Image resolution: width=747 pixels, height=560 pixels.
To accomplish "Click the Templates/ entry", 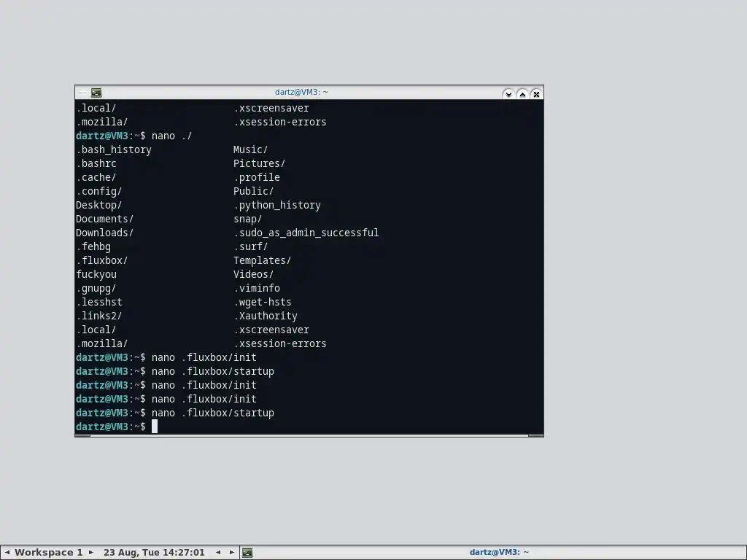I will coord(262,260).
